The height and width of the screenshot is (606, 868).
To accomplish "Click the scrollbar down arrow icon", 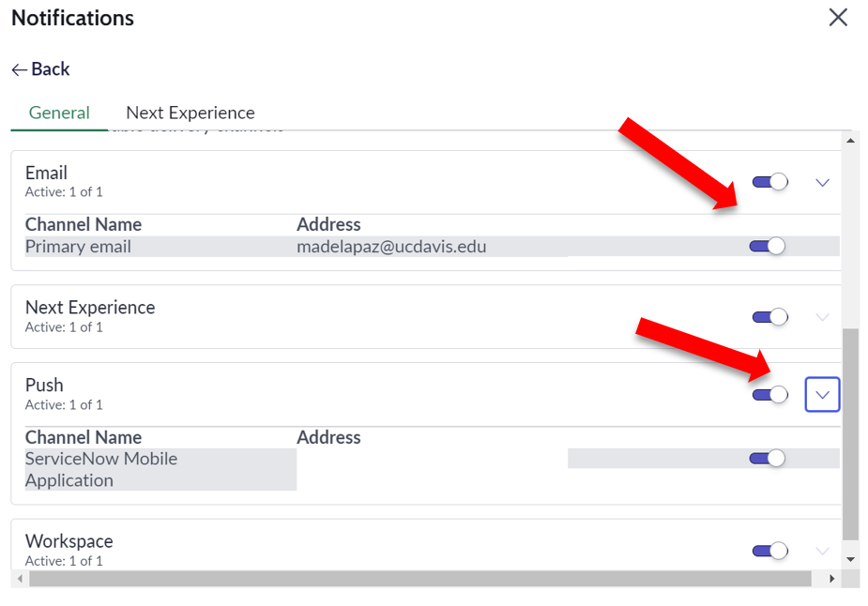I will [850, 557].
